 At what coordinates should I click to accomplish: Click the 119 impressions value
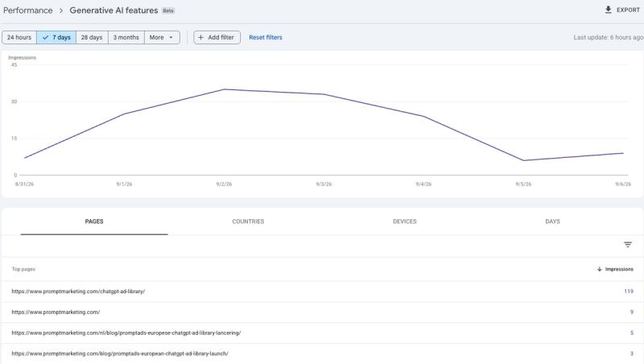629,292
